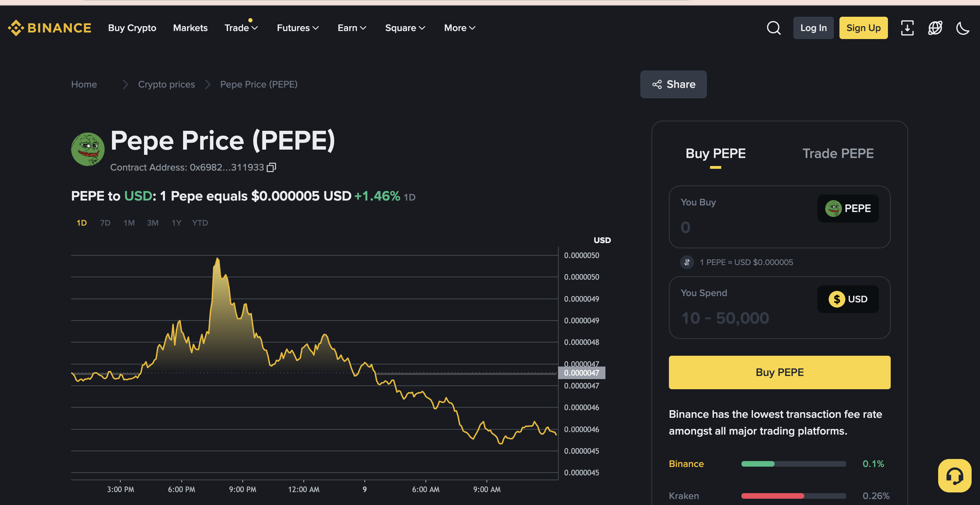Click the Binance logo

[x=50, y=28]
